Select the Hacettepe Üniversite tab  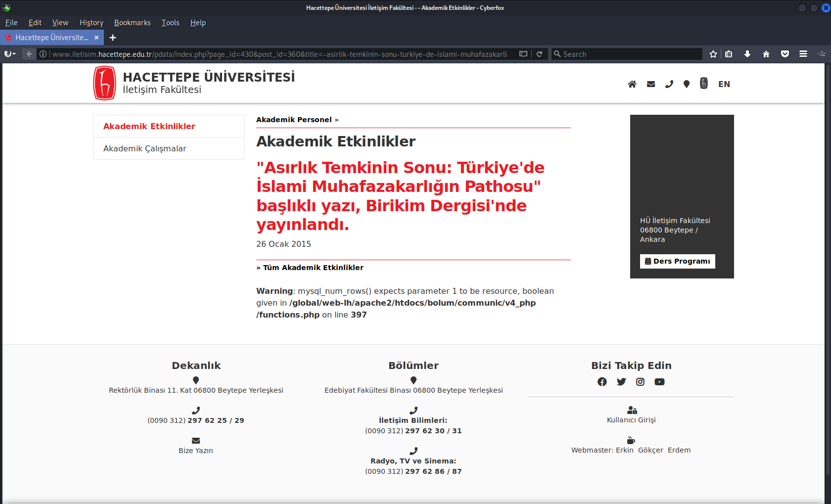[51, 38]
